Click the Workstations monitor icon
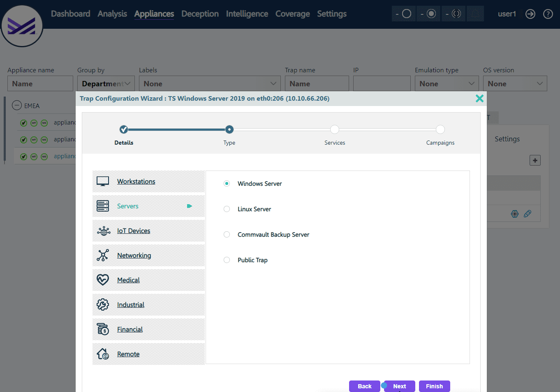 pyautogui.click(x=103, y=181)
